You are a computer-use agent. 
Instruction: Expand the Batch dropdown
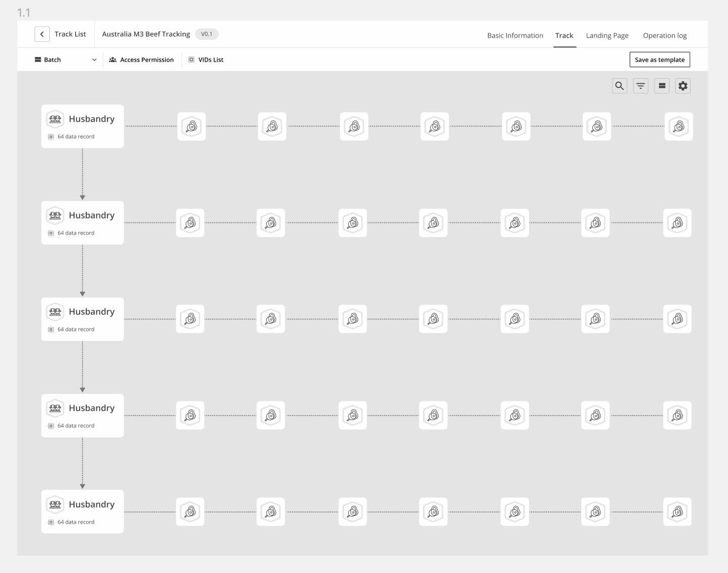click(66, 60)
